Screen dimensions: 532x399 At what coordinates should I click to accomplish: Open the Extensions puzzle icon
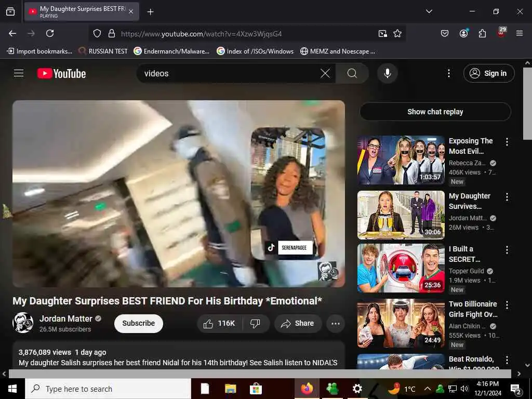[x=482, y=33]
